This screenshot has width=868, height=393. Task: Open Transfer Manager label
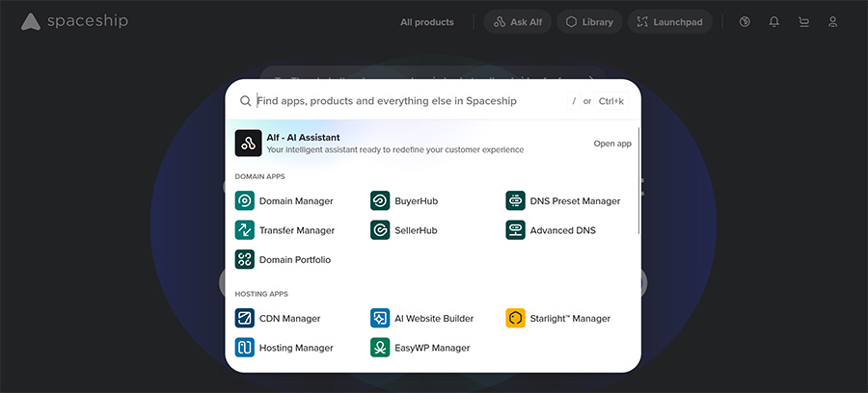coord(297,230)
